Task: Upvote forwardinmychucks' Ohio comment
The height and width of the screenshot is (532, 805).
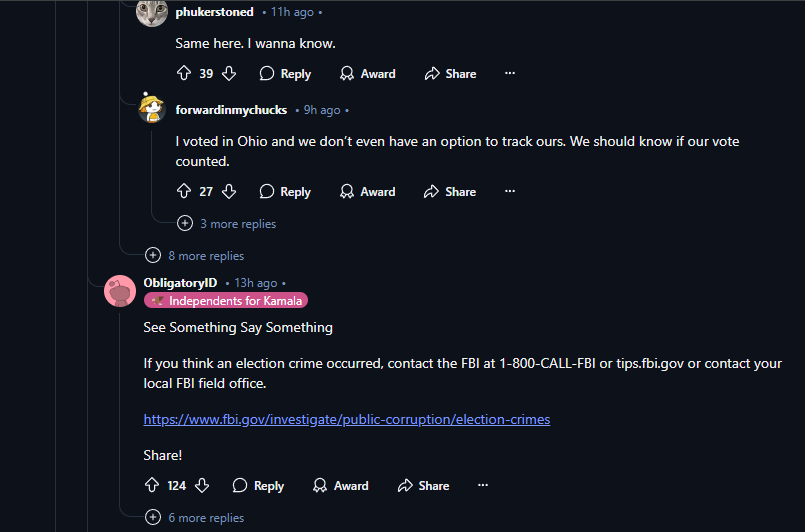Action: [184, 191]
